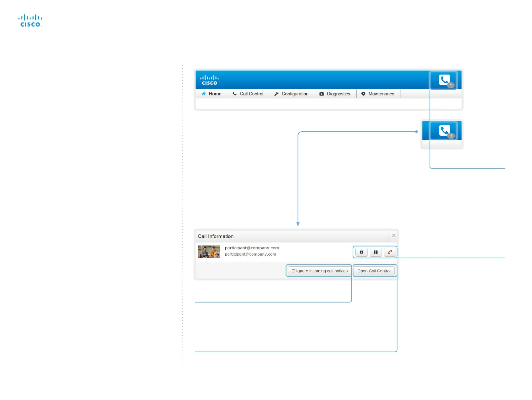Enable Ignore incoming call notices checkbox
Image resolution: width=532 pixels, height=400 pixels.
tap(294, 271)
